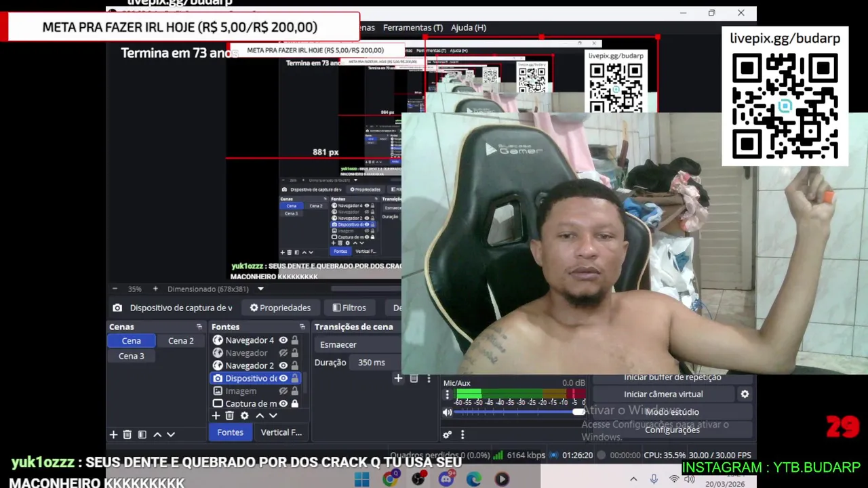Open Windows Start menu
Image resolution: width=868 pixels, height=488 pixels.
[362, 479]
